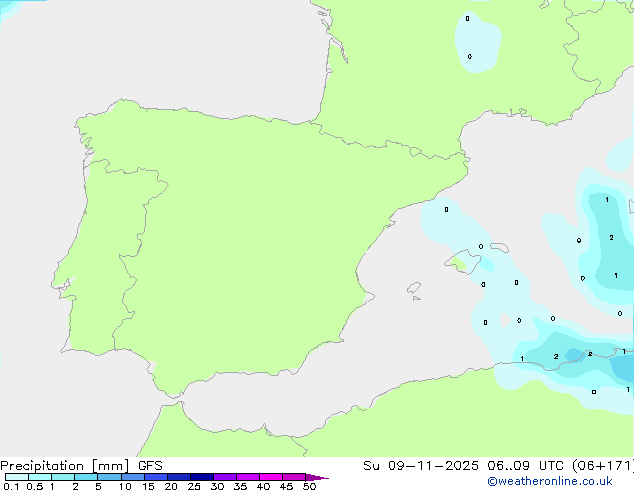This screenshot has width=634, height=490.
Task: Pick the legend color between 1 and 2
Action: (x=63, y=477)
